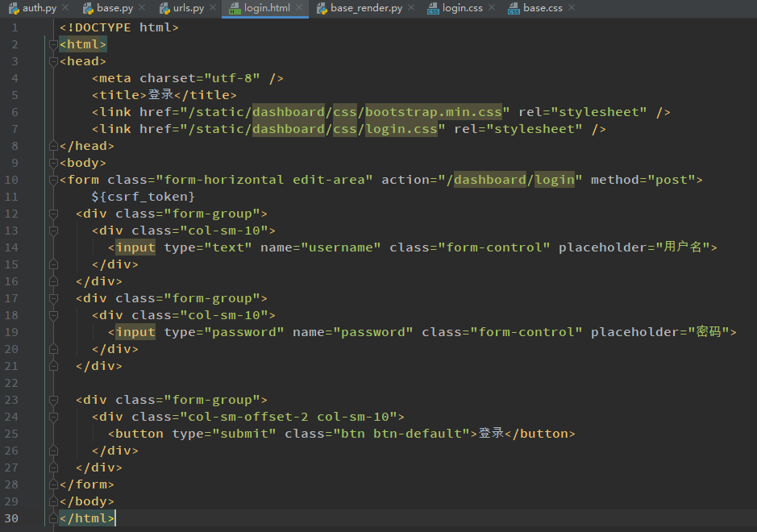
Task: Click the HTML file icon on login.html tab
Action: [235, 8]
